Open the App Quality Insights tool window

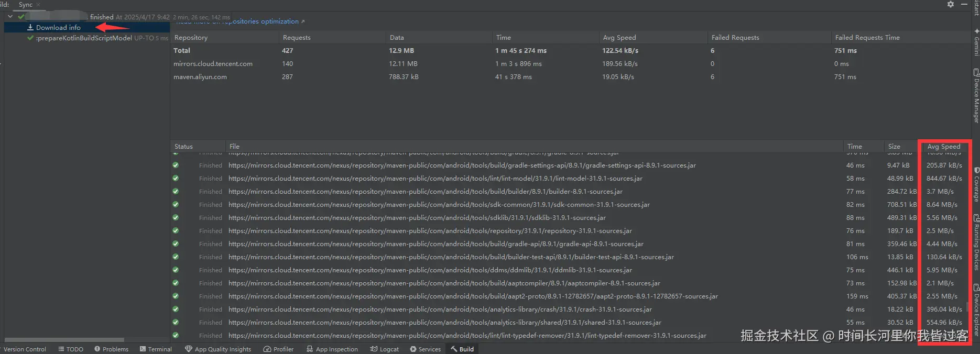(218, 349)
